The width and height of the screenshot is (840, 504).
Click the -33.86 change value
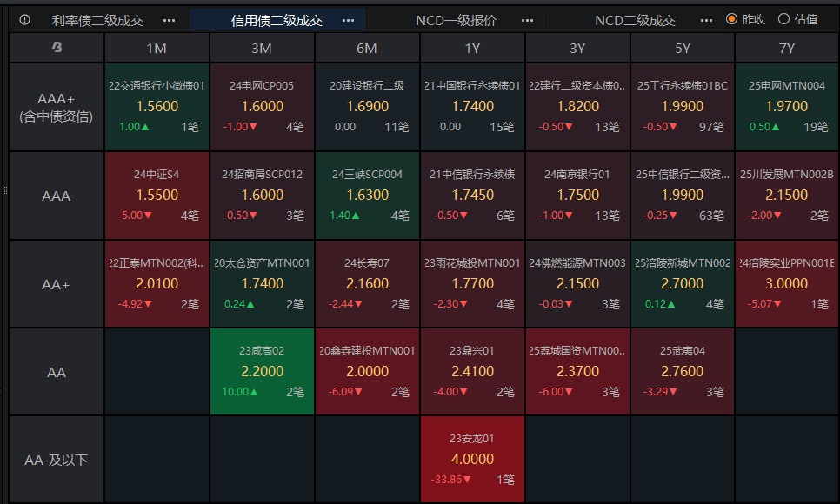(451, 480)
